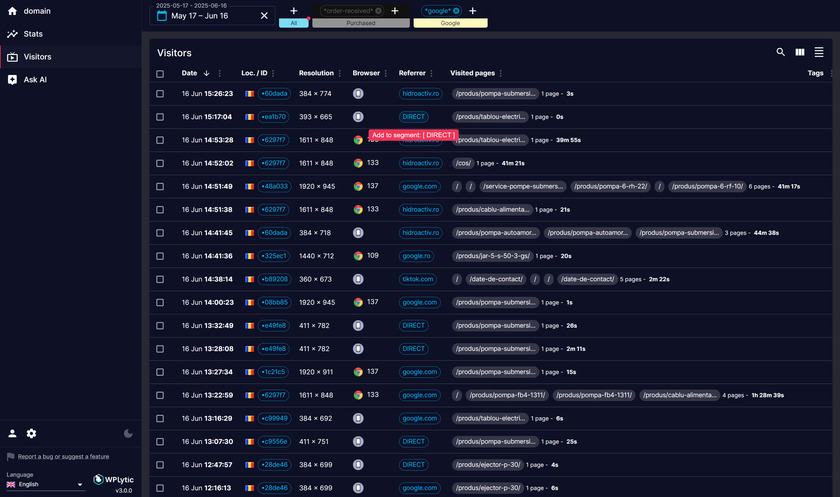Check the row for 16 Jun 15:26:23
This screenshot has width=840, height=497.
(x=160, y=93)
